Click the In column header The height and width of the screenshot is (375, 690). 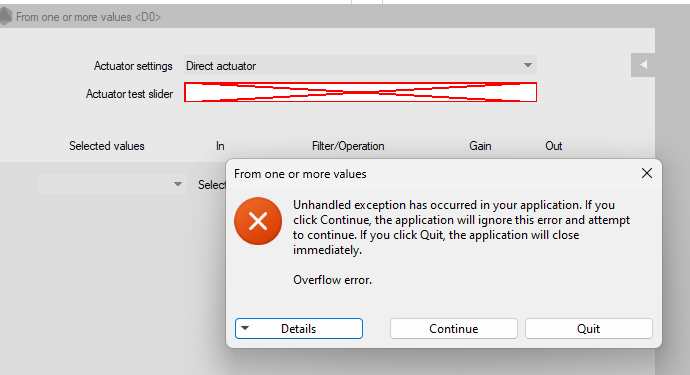coord(220,146)
